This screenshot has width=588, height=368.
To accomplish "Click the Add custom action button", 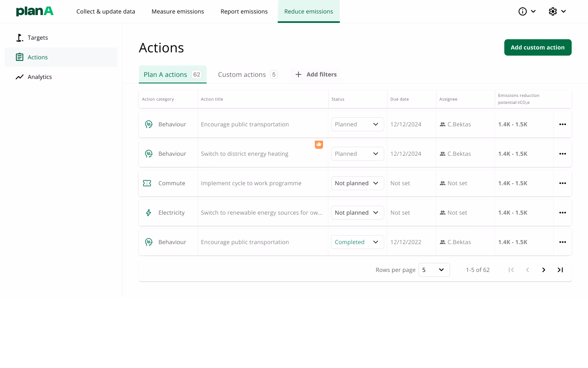I will pos(538,47).
